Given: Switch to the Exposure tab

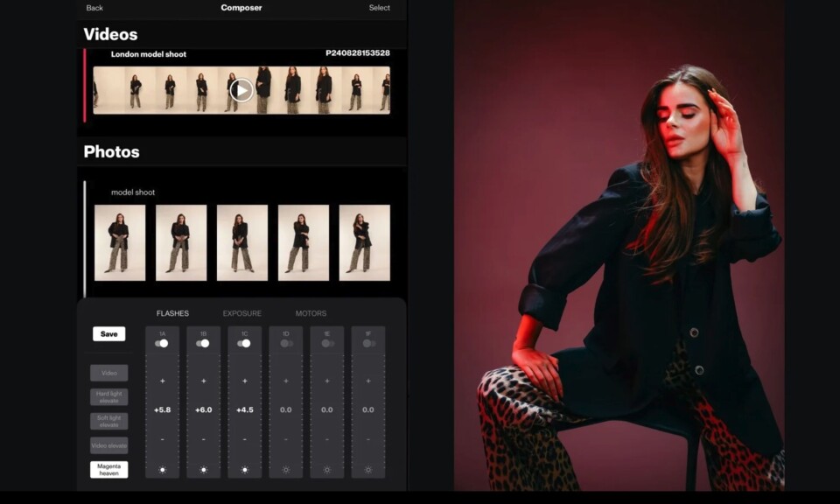Looking at the screenshot, I should click(x=241, y=313).
